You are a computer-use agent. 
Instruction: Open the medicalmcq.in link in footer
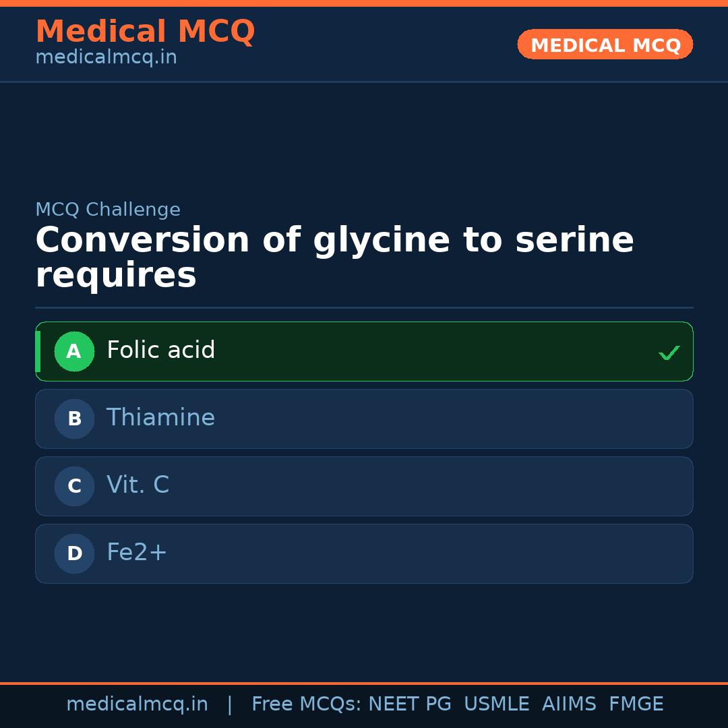[137, 704]
